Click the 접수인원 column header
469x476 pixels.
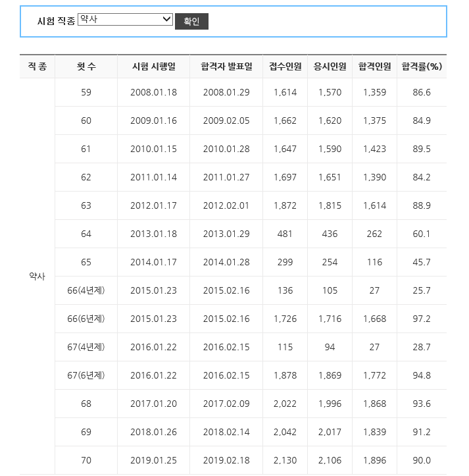pos(285,66)
